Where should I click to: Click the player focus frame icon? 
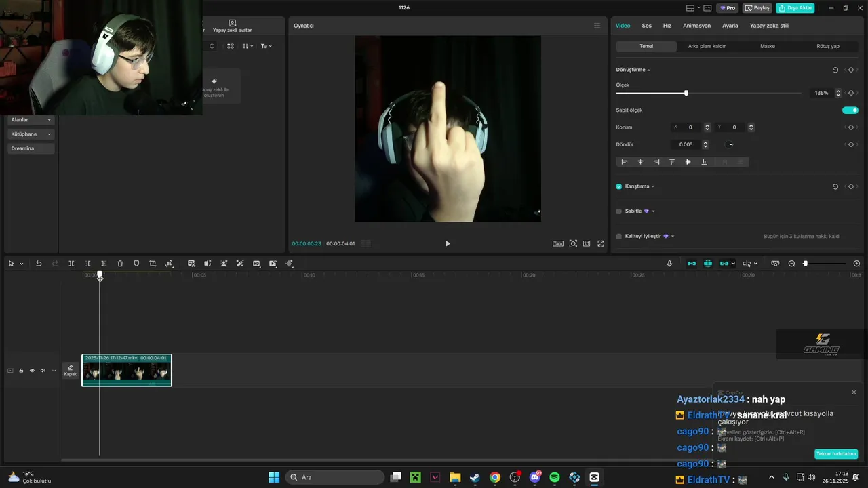tap(573, 243)
